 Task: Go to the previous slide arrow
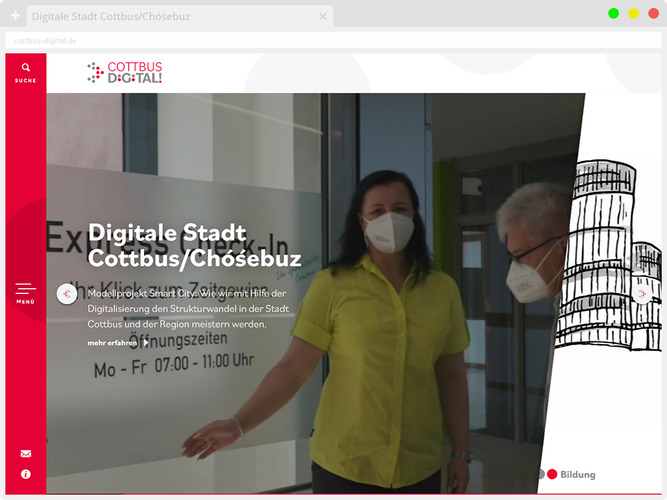tap(67, 294)
